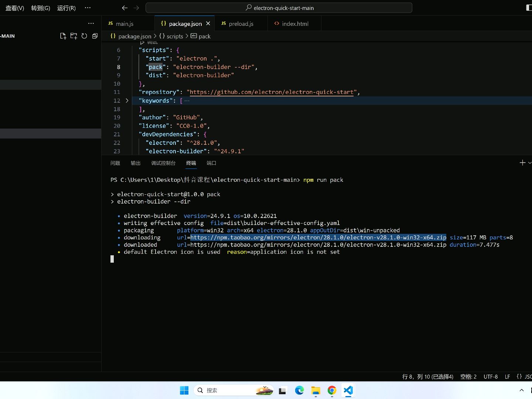Switch to the index.html tab

(295, 23)
